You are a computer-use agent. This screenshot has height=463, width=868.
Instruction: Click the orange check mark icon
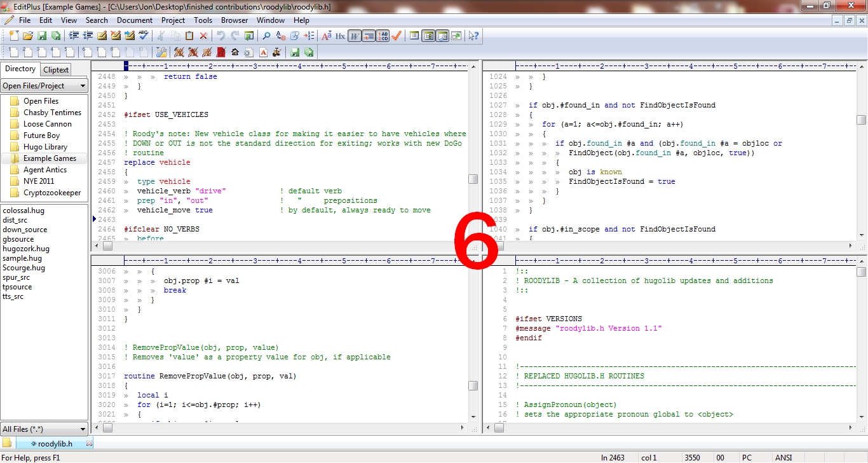click(x=397, y=36)
